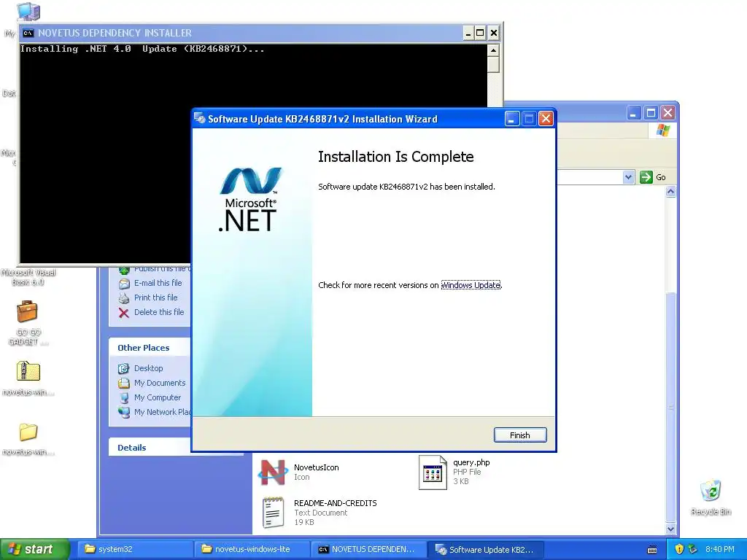Click the installation wizard title bar icon
This screenshot has height=560, width=747.
click(200, 119)
